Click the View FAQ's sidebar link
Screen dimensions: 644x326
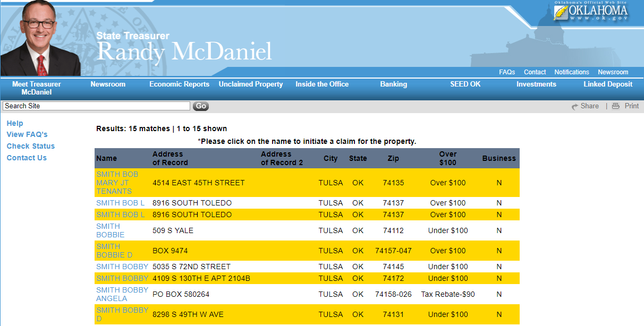coord(27,134)
